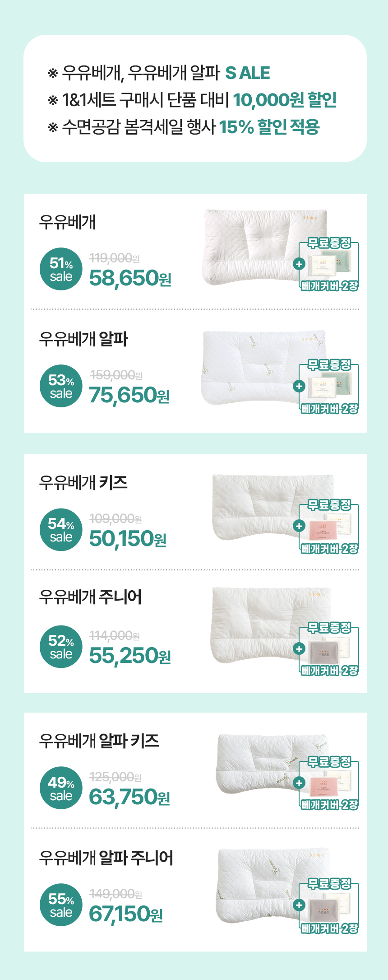Click the 51% sale badge for 우유베개
This screenshot has width=388, height=980.
(61, 269)
